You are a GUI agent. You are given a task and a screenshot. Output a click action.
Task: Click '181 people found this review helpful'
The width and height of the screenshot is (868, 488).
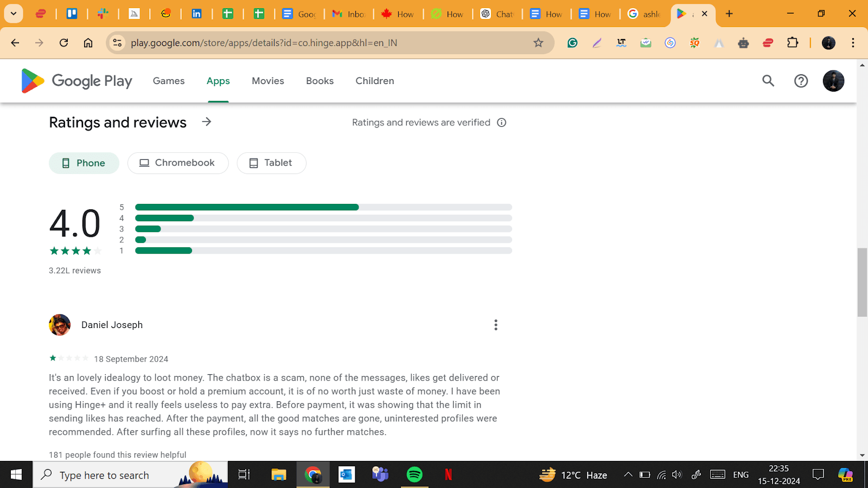click(x=118, y=455)
